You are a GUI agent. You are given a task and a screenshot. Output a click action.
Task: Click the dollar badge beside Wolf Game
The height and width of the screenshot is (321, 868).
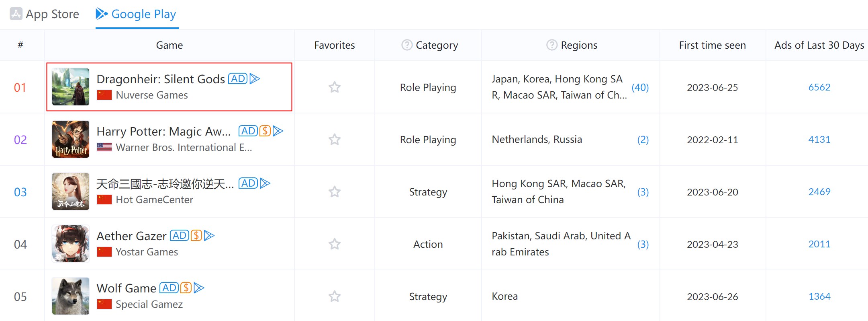pyautogui.click(x=186, y=288)
